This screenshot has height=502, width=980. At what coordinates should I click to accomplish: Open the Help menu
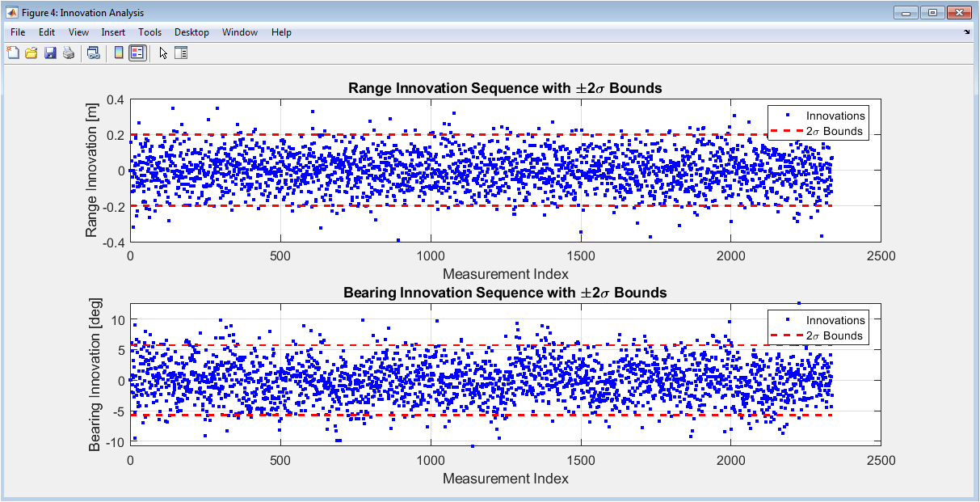tap(281, 32)
